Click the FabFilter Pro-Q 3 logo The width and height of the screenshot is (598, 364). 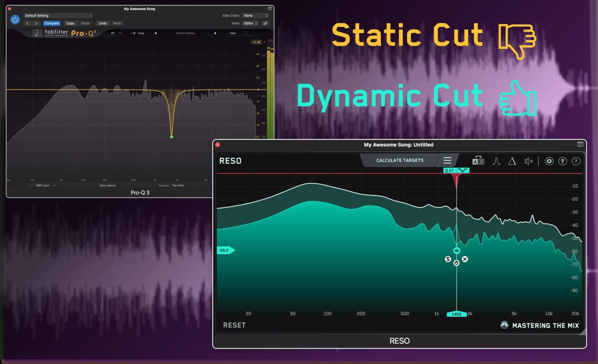pos(64,33)
